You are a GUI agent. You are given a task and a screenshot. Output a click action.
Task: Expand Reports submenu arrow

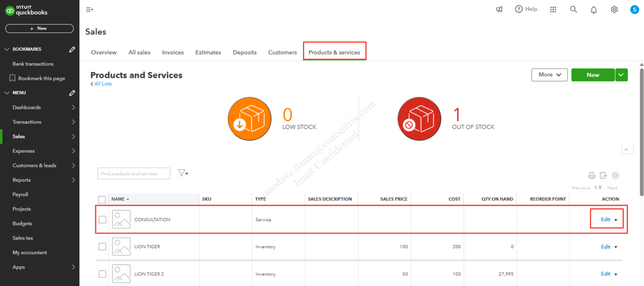[x=73, y=180]
